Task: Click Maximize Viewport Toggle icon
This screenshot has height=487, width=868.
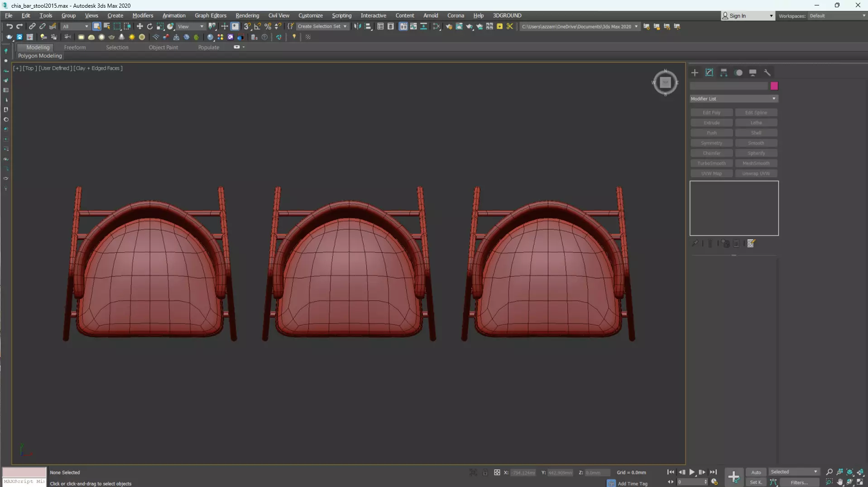Action: pos(860,482)
